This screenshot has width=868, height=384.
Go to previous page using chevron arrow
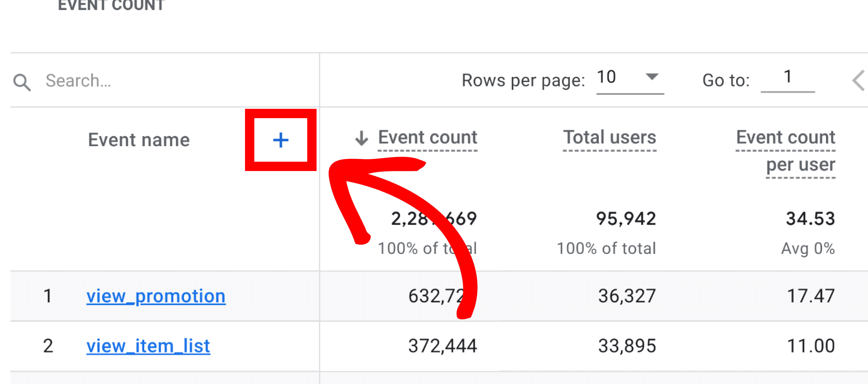point(858,80)
